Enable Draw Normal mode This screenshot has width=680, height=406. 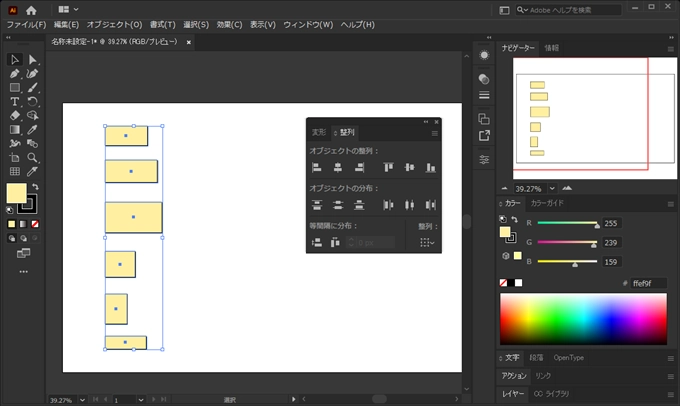tap(12, 238)
